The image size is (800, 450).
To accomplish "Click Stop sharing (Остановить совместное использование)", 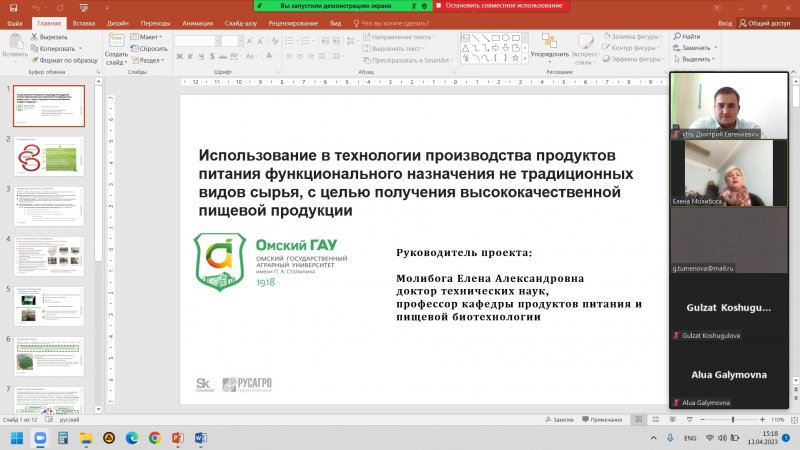I will coord(501,6).
